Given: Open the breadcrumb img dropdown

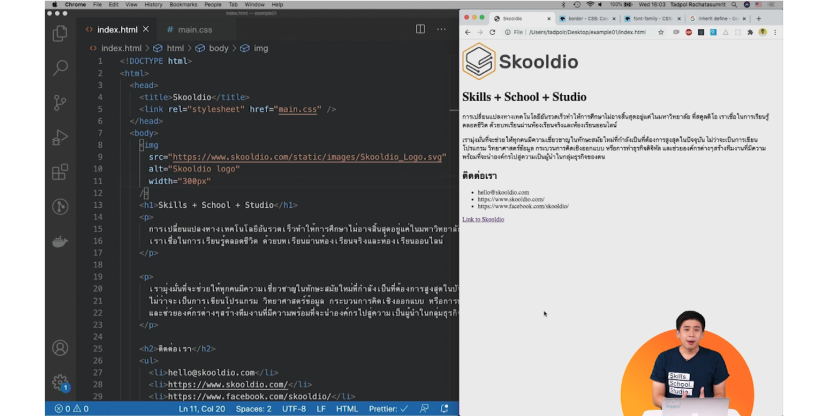Looking at the screenshot, I should click(x=254, y=48).
